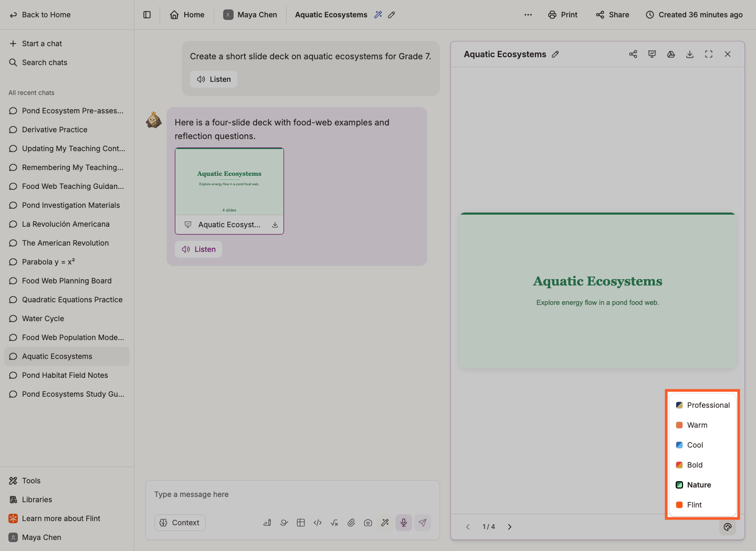Click the attachment paperclip icon
The image size is (756, 551).
pos(351,523)
